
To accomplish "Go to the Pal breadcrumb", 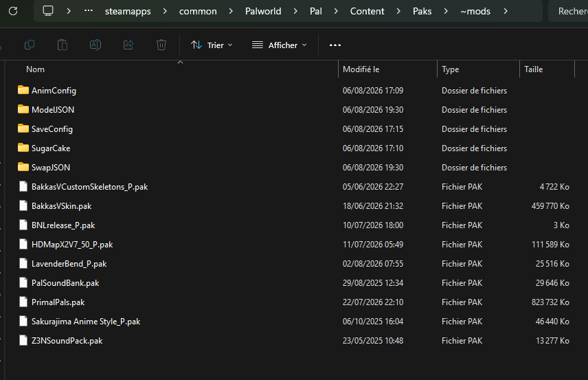I will pyautogui.click(x=316, y=11).
